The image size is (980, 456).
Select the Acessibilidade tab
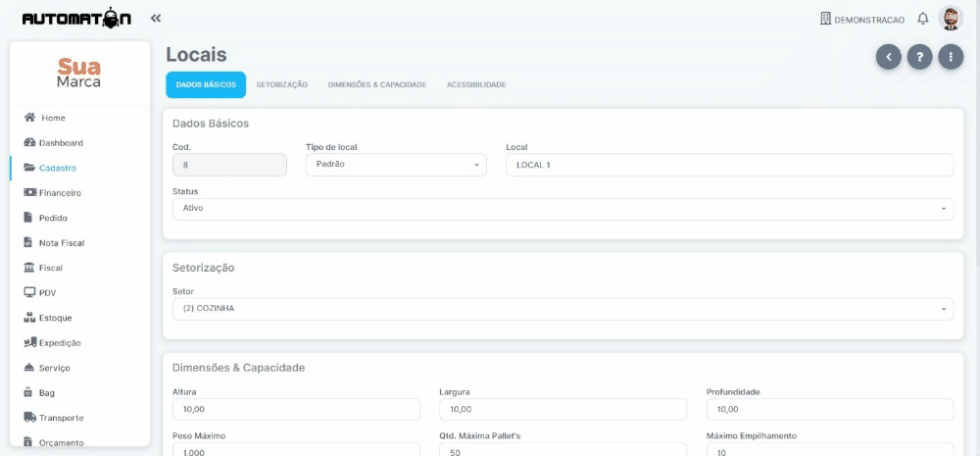point(476,85)
